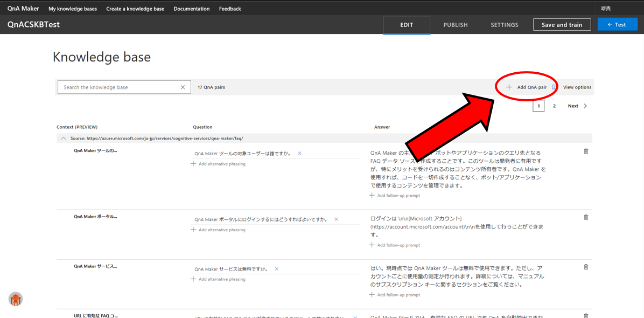Click the Save and train button
The image size is (644, 318).
point(562,25)
